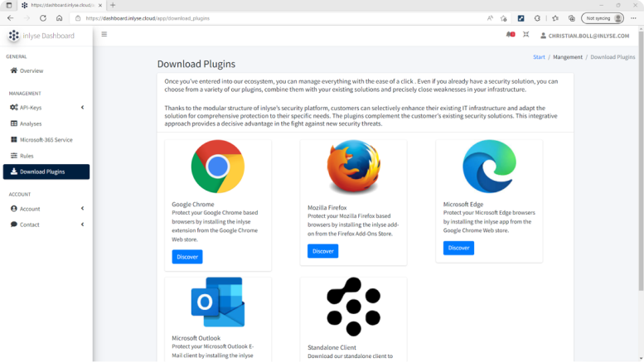Open the browser collections icon
The height and width of the screenshot is (363, 644).
pyautogui.click(x=571, y=18)
